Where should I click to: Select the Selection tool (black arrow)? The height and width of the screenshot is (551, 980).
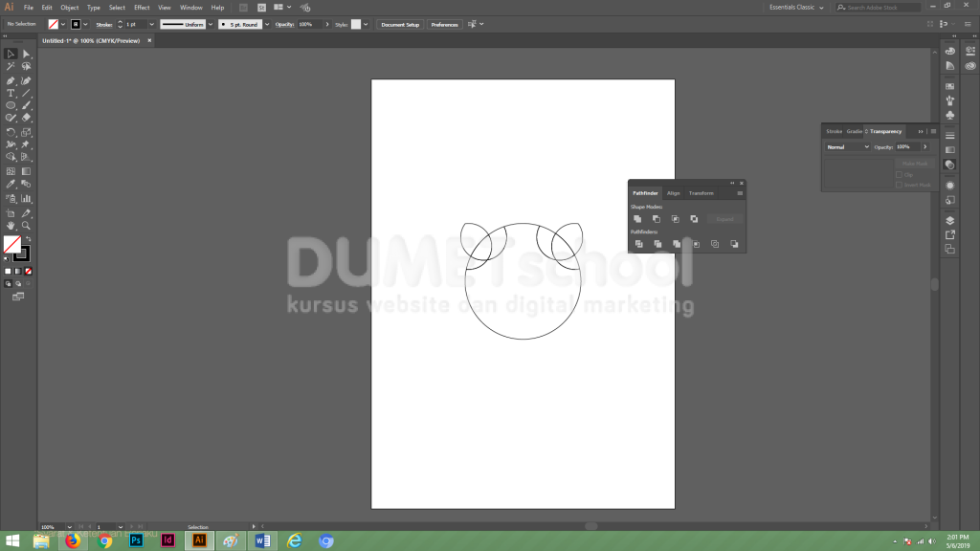click(x=11, y=55)
